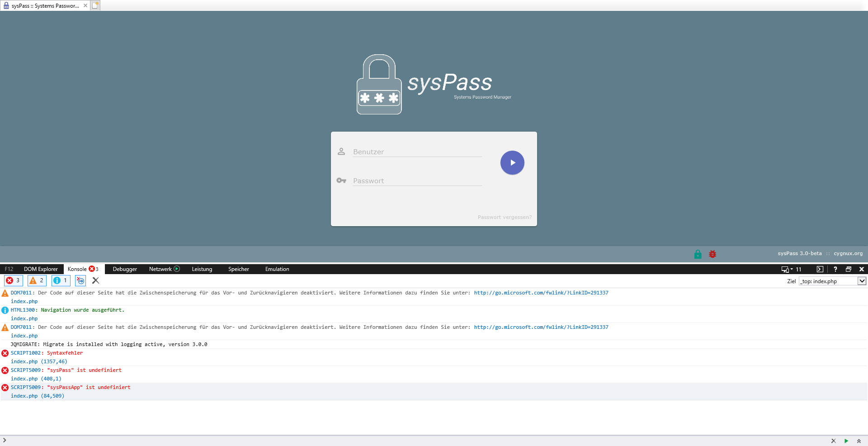Open the first microsoft.com LinkID=291337 link

(x=541, y=293)
